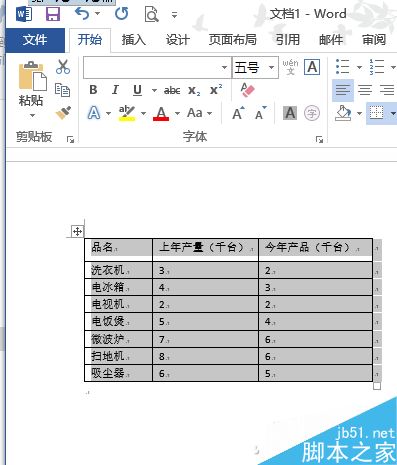This screenshot has height=465, width=397.
Task: Expand the paste options arrow under 粘贴
Action: (32, 115)
